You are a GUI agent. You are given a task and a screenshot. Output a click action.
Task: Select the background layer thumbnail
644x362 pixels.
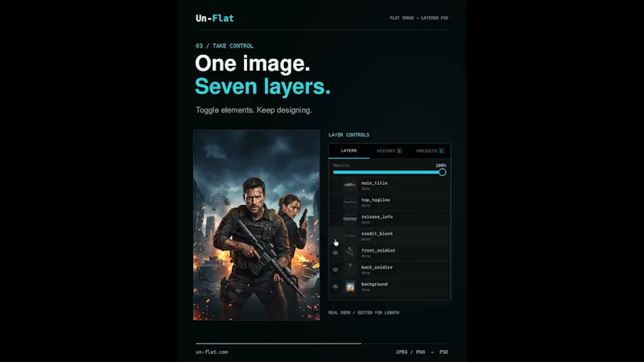point(350,286)
